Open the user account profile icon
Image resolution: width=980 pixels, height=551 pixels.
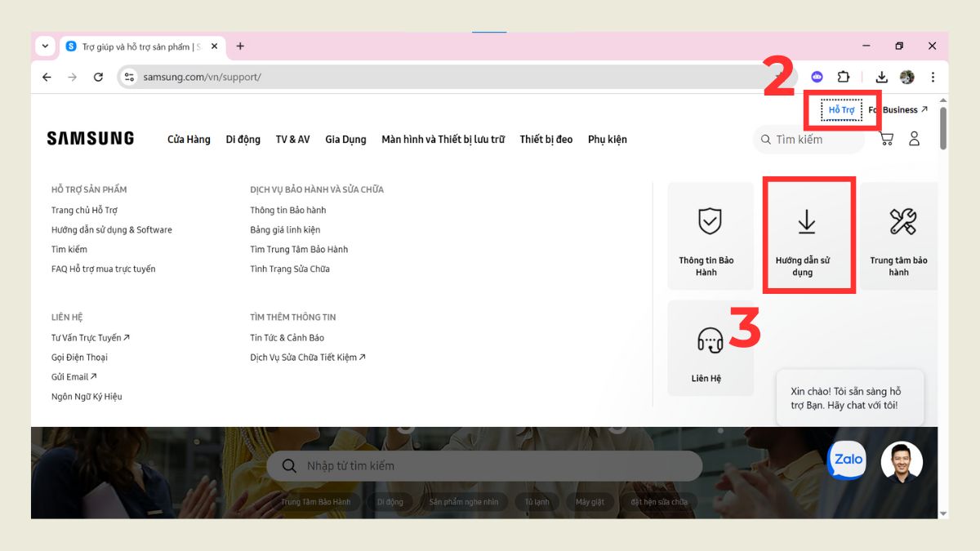[x=915, y=139]
